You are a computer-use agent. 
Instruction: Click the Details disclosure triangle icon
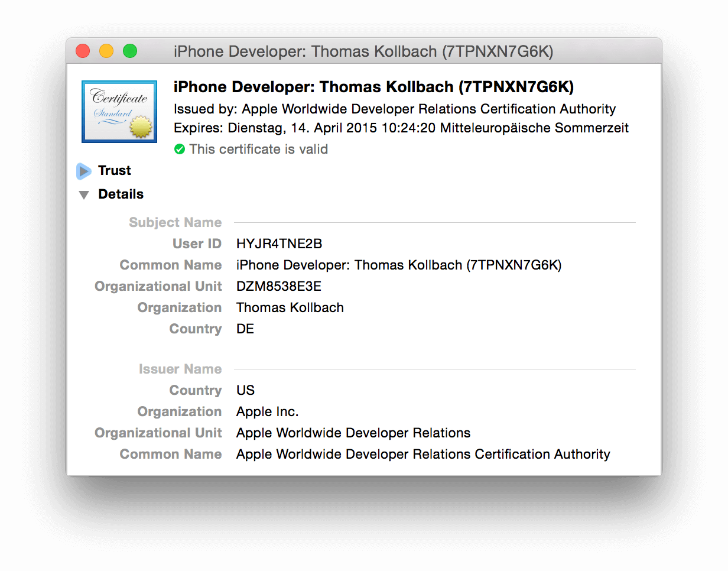(x=83, y=194)
